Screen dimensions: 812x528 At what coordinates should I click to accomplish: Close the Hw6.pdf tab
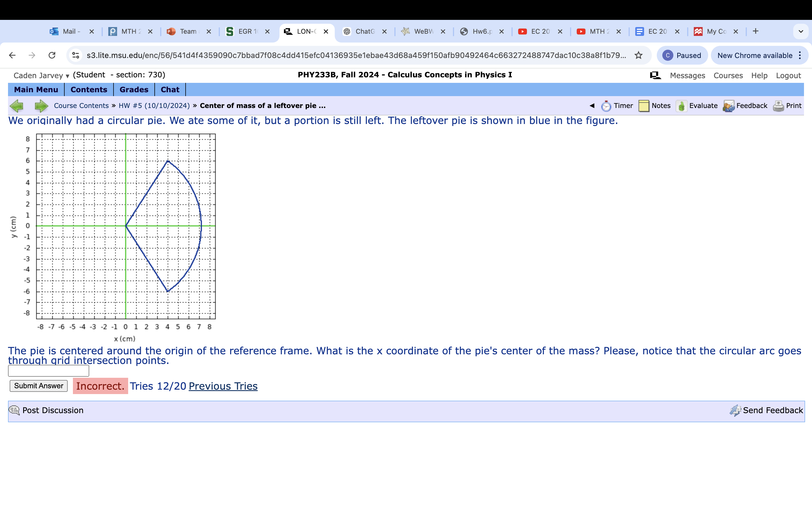pos(502,31)
